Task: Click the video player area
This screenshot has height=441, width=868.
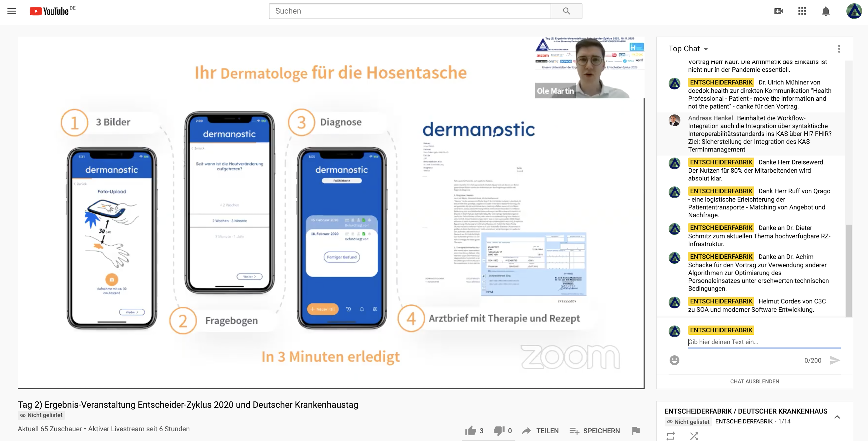Action: click(331, 213)
